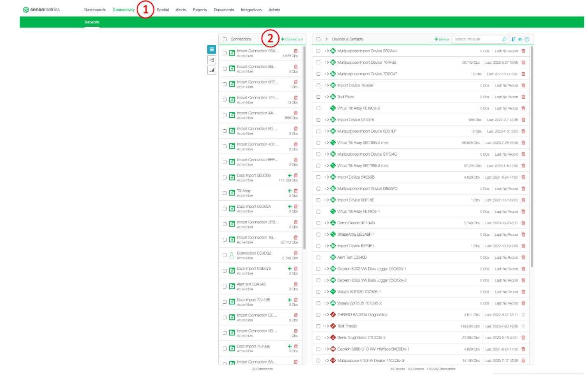Screen dimensions: 588x379
Task: Select the Network tab
Action: (x=91, y=22)
